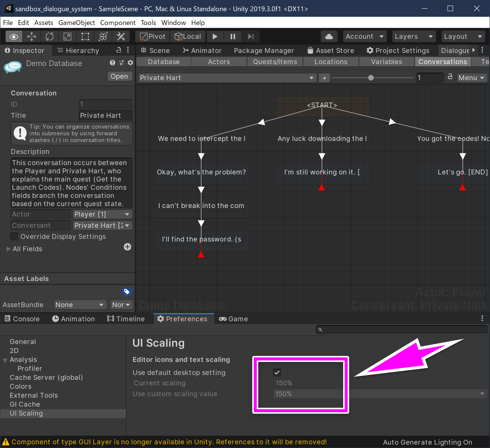
Task: Switch to the Hierarchy tab
Action: click(x=78, y=50)
